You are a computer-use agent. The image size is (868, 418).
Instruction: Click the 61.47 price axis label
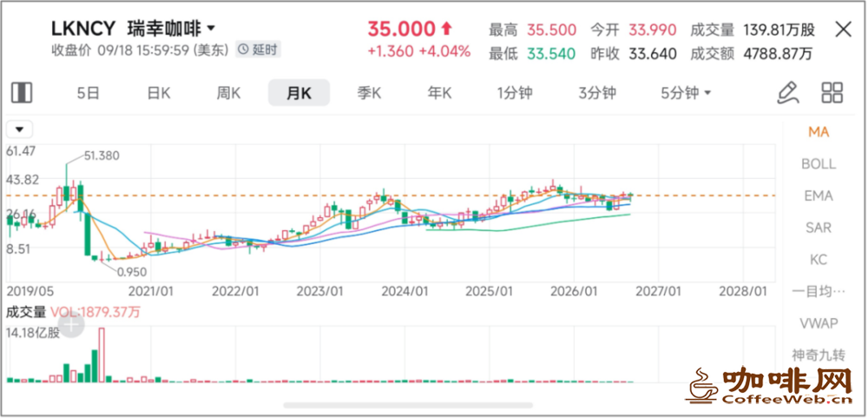(x=20, y=150)
